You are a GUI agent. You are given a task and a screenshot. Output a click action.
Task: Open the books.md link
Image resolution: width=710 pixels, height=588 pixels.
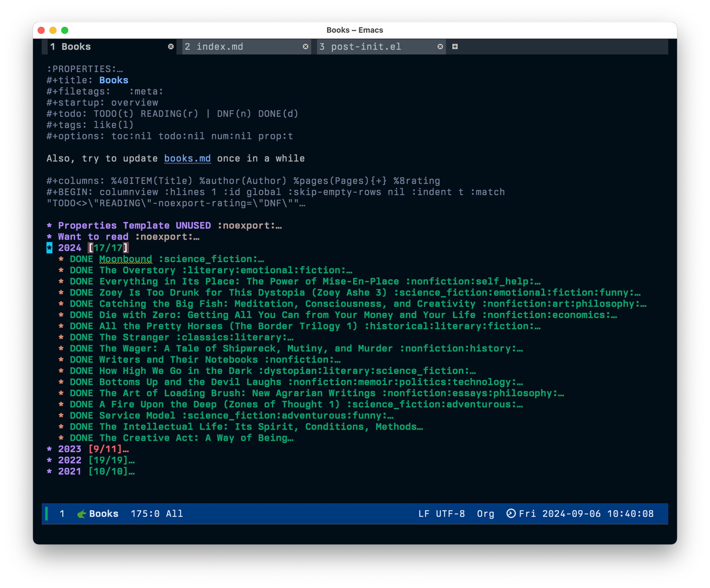[187, 158]
